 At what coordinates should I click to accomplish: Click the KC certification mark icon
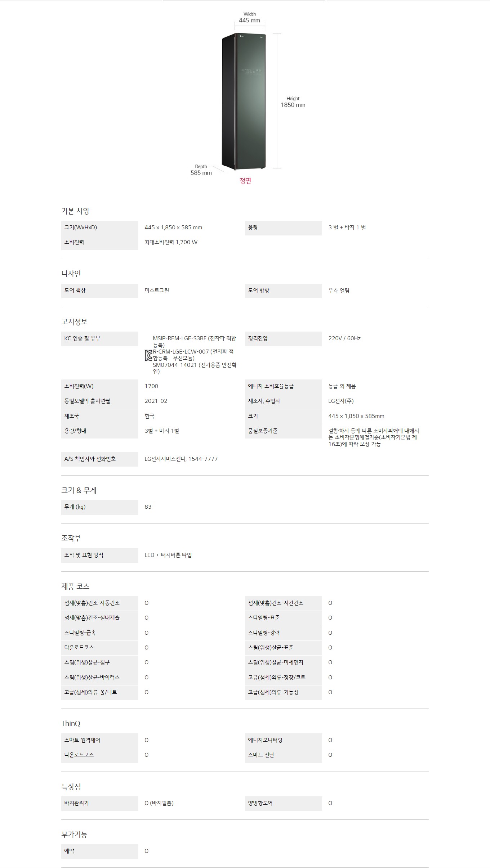148,355
